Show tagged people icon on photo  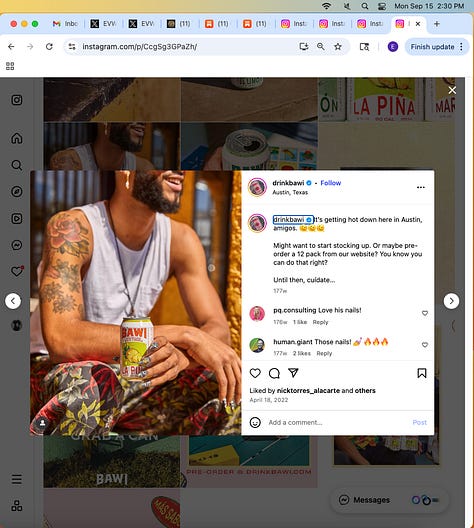[x=42, y=423]
